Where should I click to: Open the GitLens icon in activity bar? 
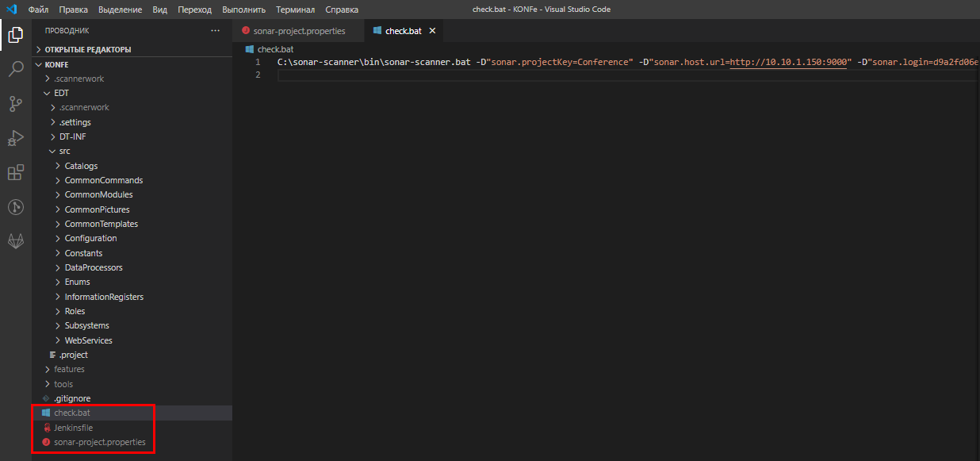tap(15, 207)
